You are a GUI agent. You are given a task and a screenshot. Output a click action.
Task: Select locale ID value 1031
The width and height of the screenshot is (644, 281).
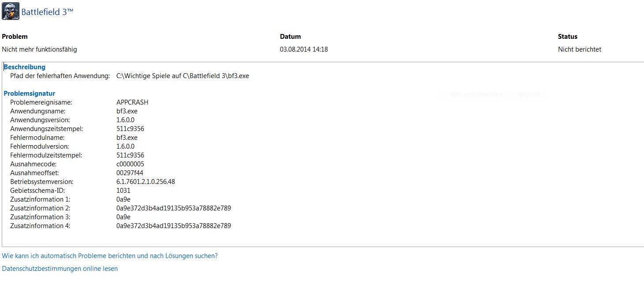pos(123,191)
